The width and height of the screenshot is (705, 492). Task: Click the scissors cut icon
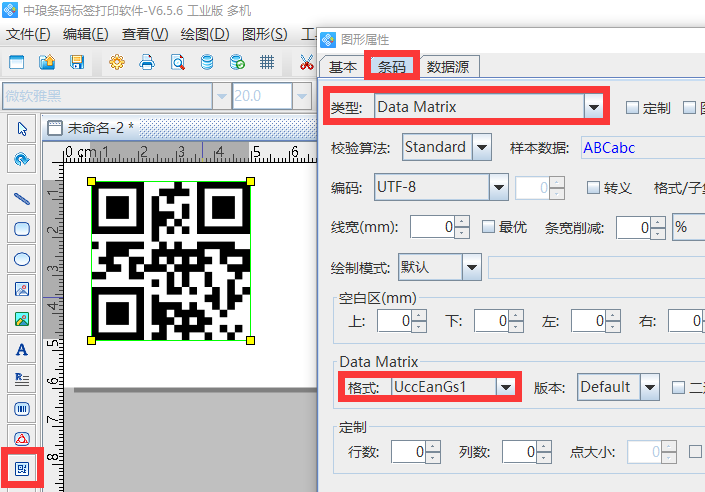[307, 62]
